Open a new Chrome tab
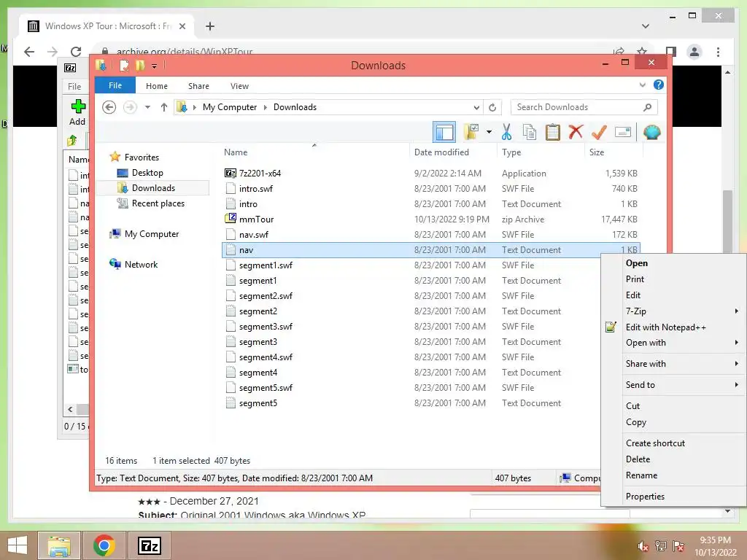747x560 pixels. click(x=209, y=26)
